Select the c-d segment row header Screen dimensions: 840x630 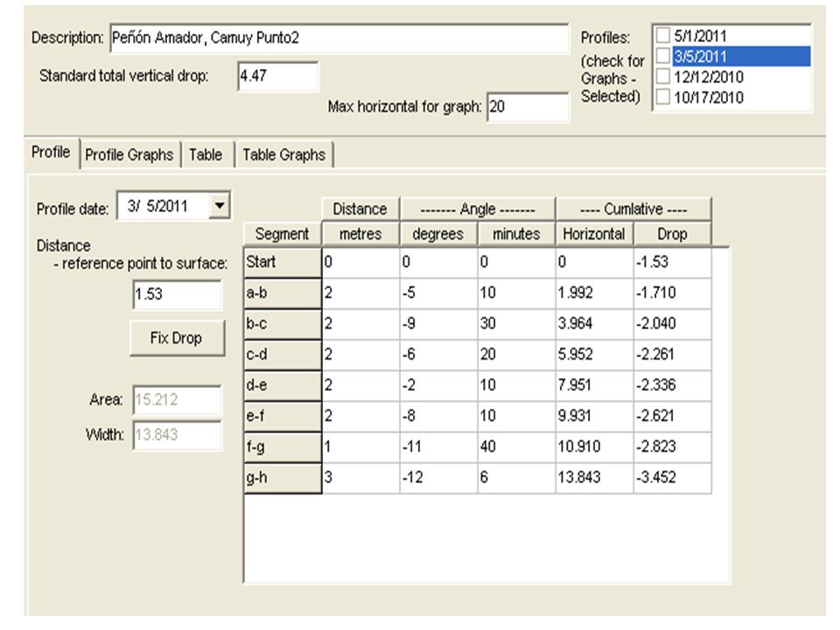[x=283, y=354]
